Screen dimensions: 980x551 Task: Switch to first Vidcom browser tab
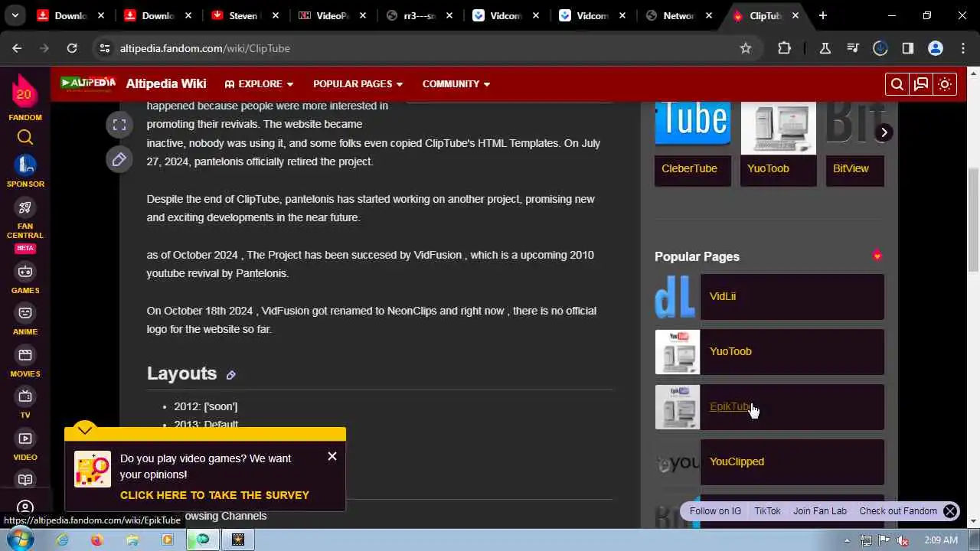506,15
